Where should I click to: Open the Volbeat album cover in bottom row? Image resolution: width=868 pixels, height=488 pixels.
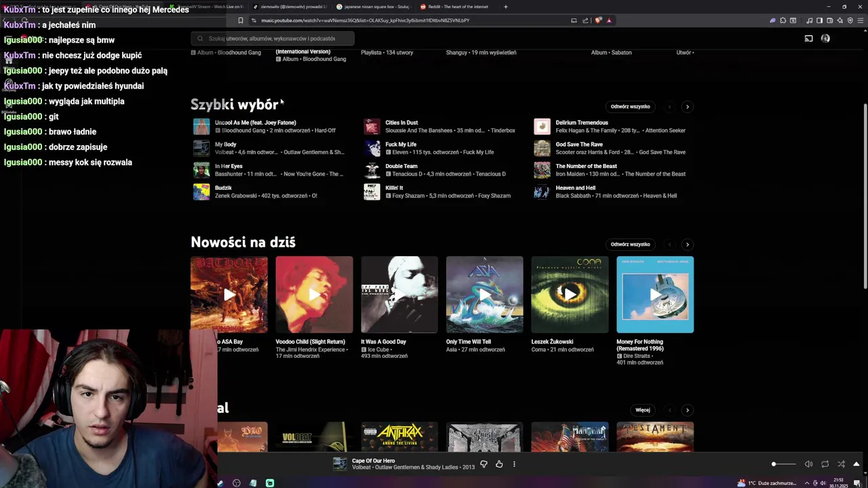[314, 437]
